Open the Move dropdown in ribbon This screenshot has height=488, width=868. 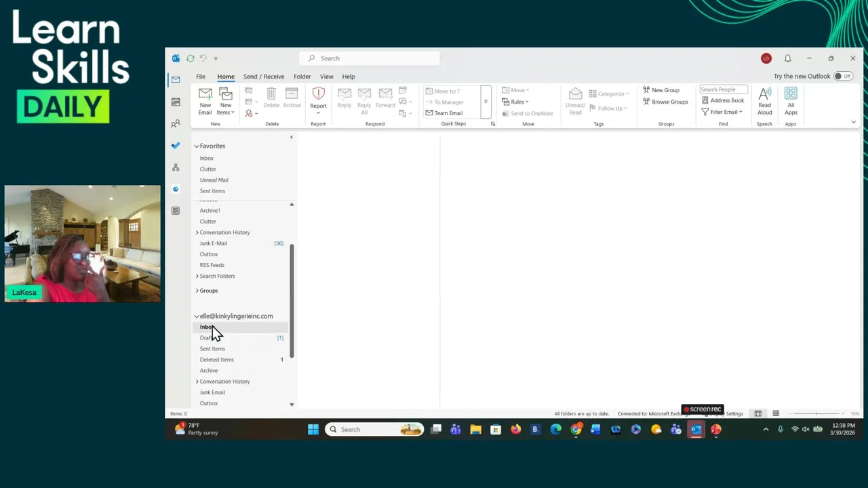coord(515,90)
